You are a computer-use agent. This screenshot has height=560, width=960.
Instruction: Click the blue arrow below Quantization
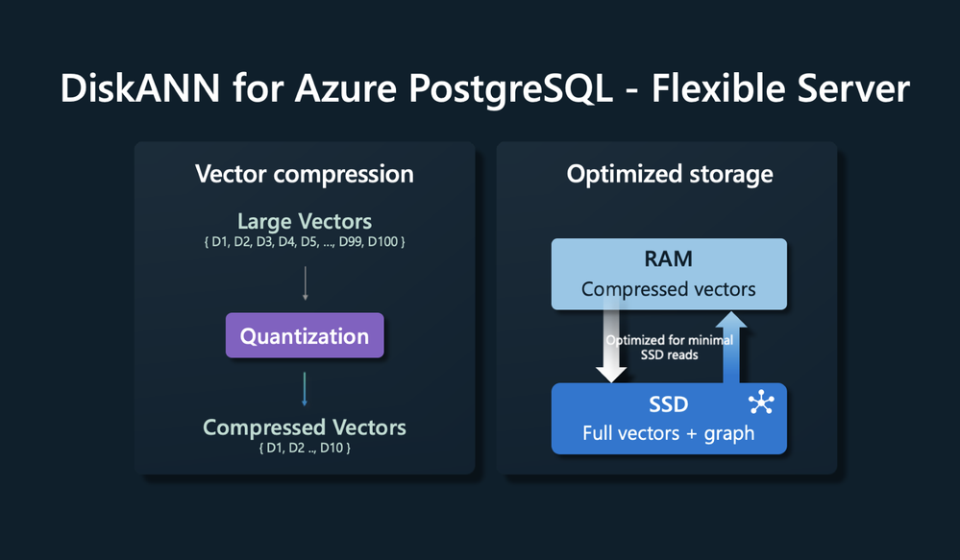point(305,387)
